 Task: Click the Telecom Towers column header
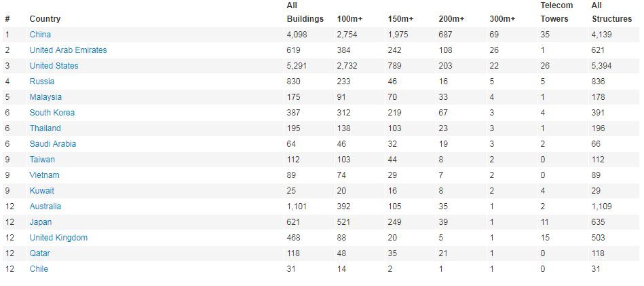tap(557, 12)
